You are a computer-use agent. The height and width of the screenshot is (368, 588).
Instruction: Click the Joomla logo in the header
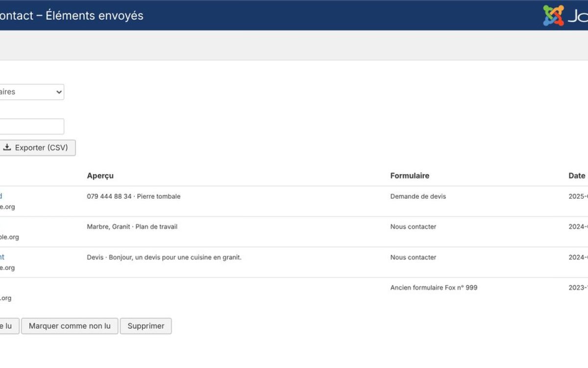pos(565,16)
